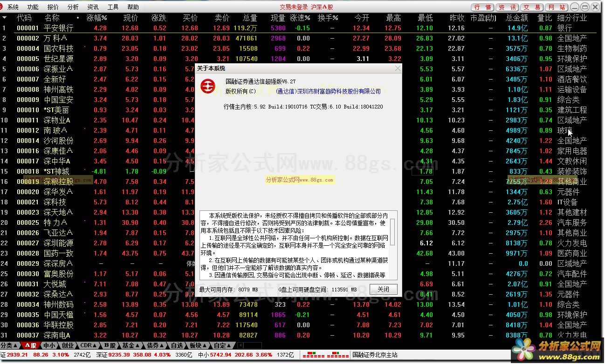Sort by the 细分行业 column header
This screenshot has width=605, height=364.
click(572, 18)
